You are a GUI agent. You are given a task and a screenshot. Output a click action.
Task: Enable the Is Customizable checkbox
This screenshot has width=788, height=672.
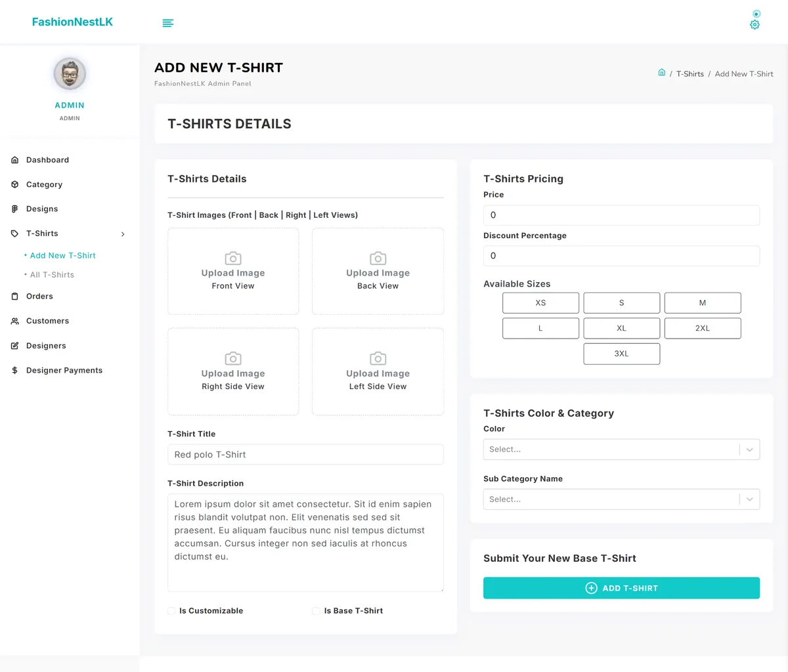(171, 611)
